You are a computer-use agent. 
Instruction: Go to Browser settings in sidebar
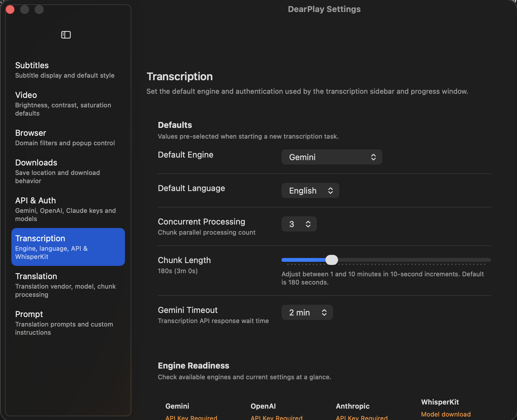pos(68,138)
